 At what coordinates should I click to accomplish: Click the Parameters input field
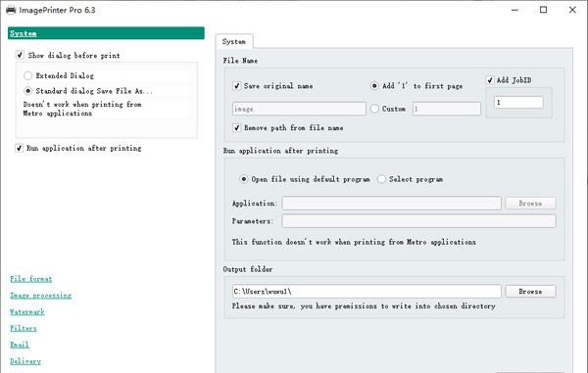pyautogui.click(x=418, y=221)
